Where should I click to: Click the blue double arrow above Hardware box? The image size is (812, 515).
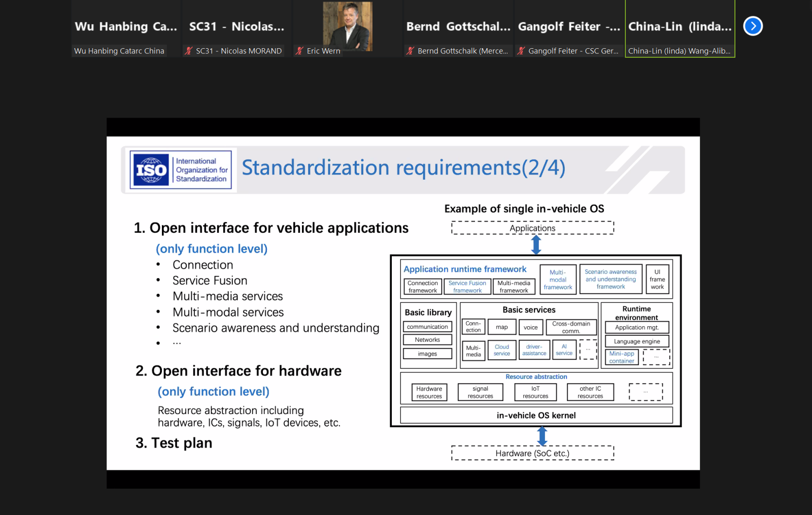542,436
